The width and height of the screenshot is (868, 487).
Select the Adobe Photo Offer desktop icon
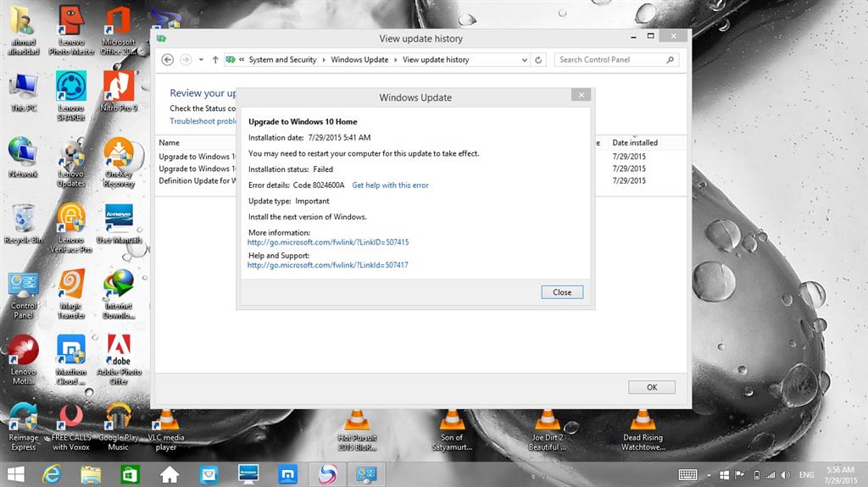(119, 360)
